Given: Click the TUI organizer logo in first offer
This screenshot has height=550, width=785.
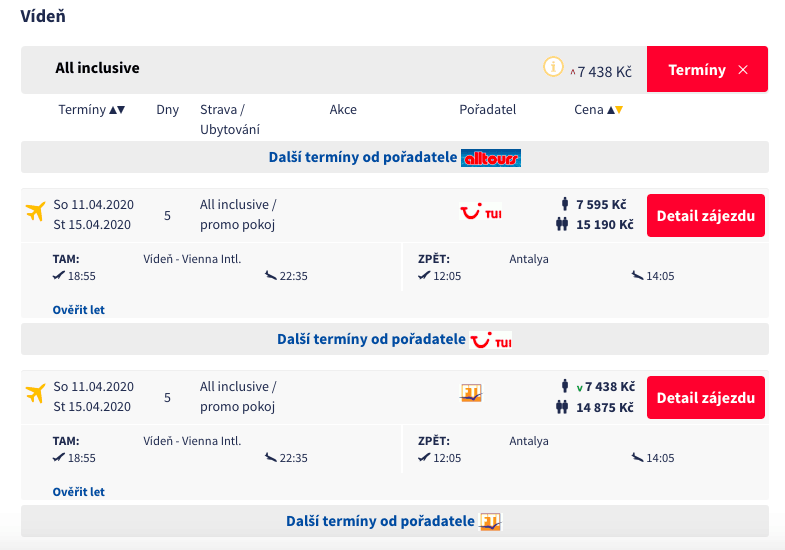Looking at the screenshot, I should pos(480,212).
